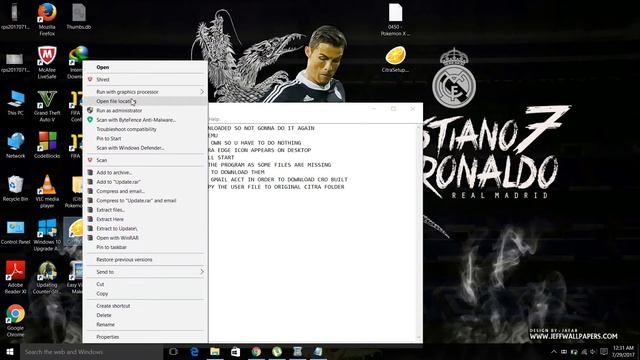
Task: Open Microsoft Edge from taskbar
Action: [195, 351]
